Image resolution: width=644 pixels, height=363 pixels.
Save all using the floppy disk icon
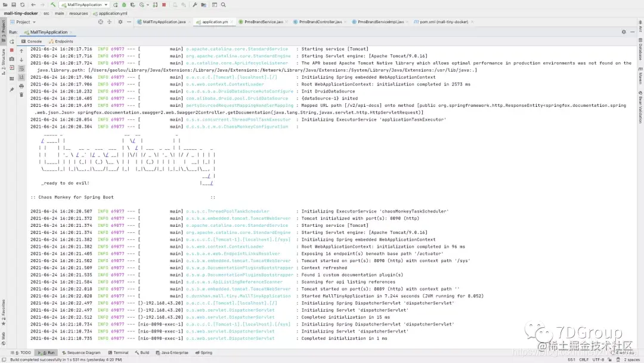click(14, 5)
